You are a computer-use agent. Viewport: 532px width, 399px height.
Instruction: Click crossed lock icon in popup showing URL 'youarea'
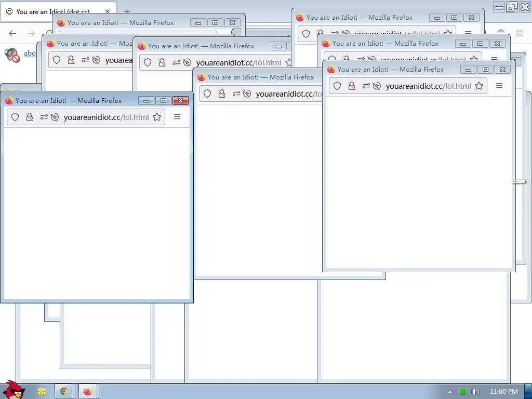71,60
